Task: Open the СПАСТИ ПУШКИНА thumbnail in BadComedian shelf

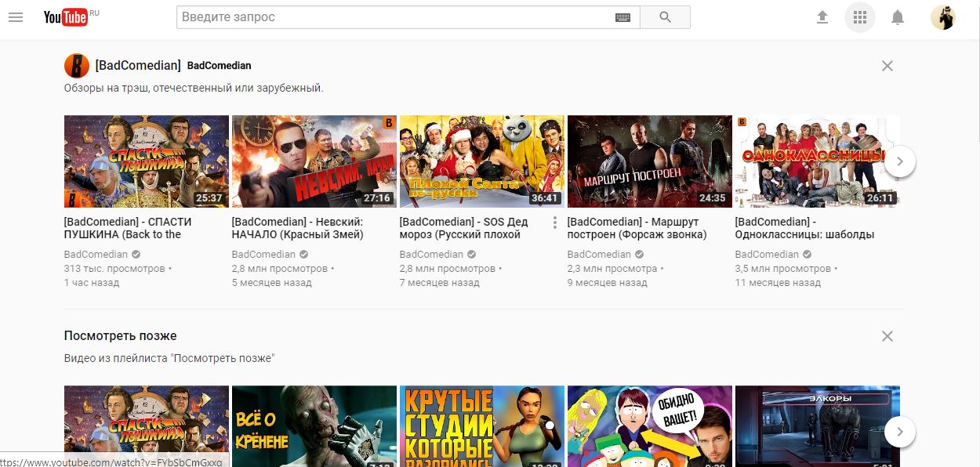Action: (147, 161)
